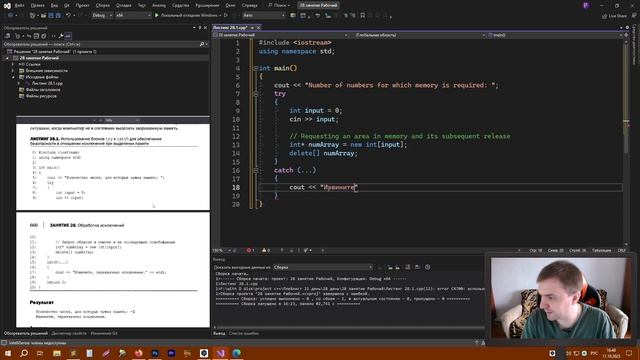Click on line 18 cout statement
The image size is (640, 360).
click(323, 187)
